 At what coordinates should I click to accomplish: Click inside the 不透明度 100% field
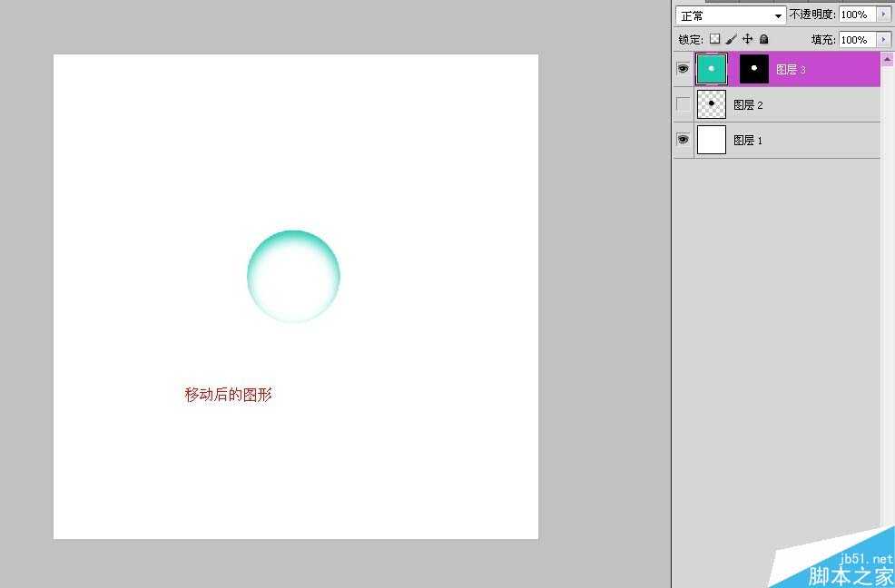(858, 15)
